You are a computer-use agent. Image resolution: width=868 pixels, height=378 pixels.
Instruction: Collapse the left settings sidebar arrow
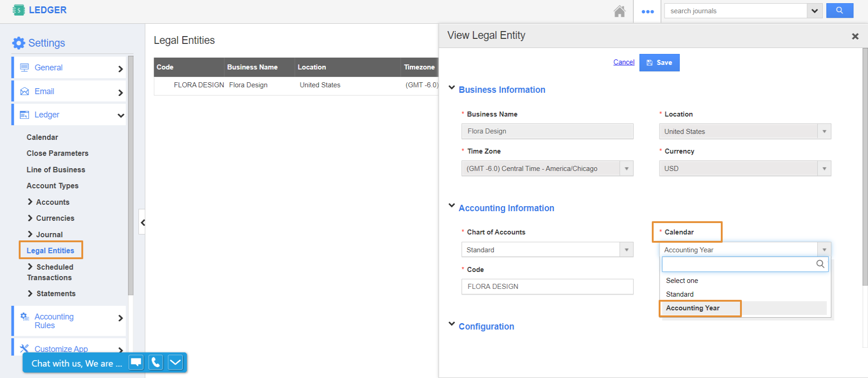[x=143, y=223]
